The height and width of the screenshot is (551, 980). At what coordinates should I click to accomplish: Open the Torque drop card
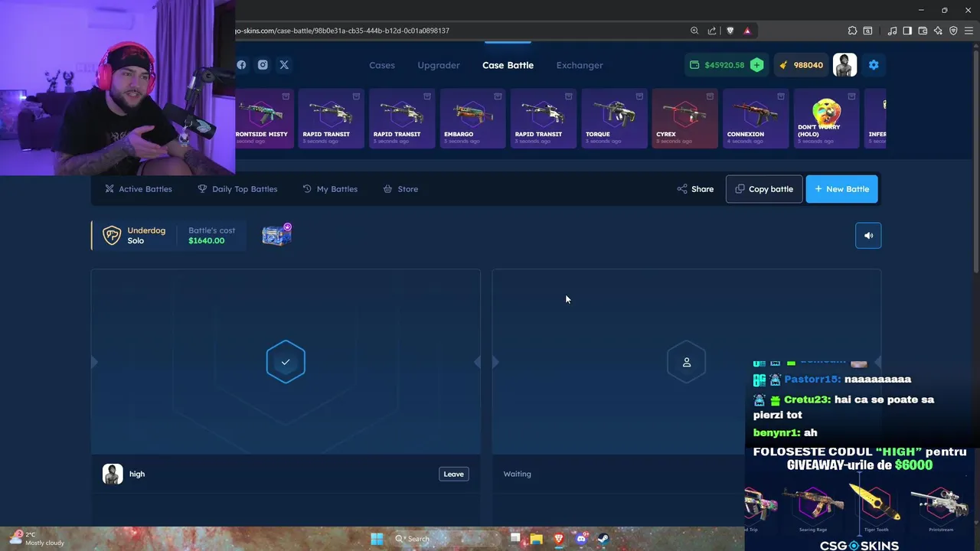click(614, 118)
